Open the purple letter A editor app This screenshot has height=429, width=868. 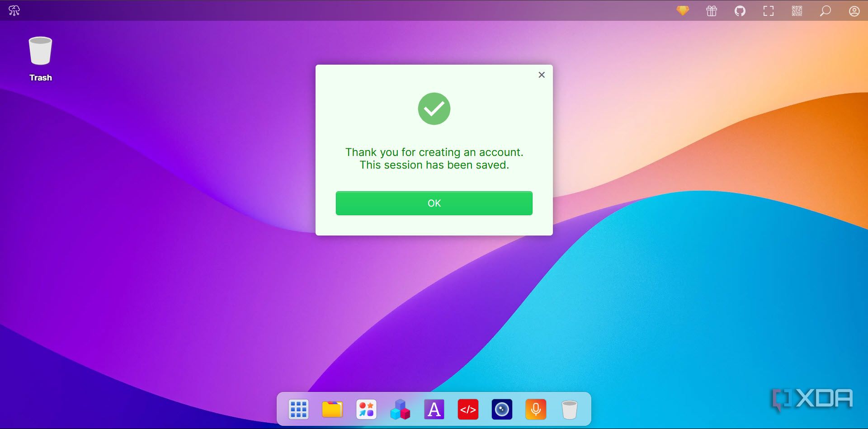[434, 410]
